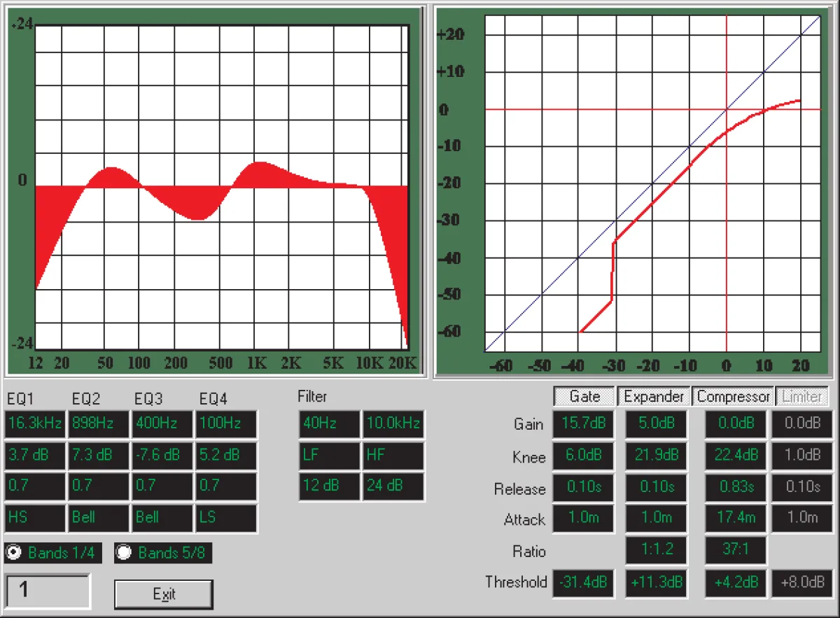Select the 40Hz filter frequency field
This screenshot has height=618, width=840.
coord(329,424)
